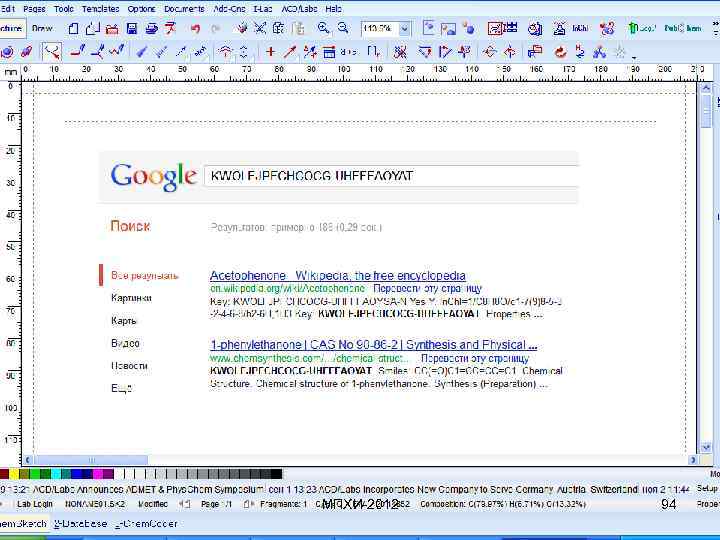The width and height of the screenshot is (720, 540).
Task: Open the Documents menu
Action: point(184,9)
